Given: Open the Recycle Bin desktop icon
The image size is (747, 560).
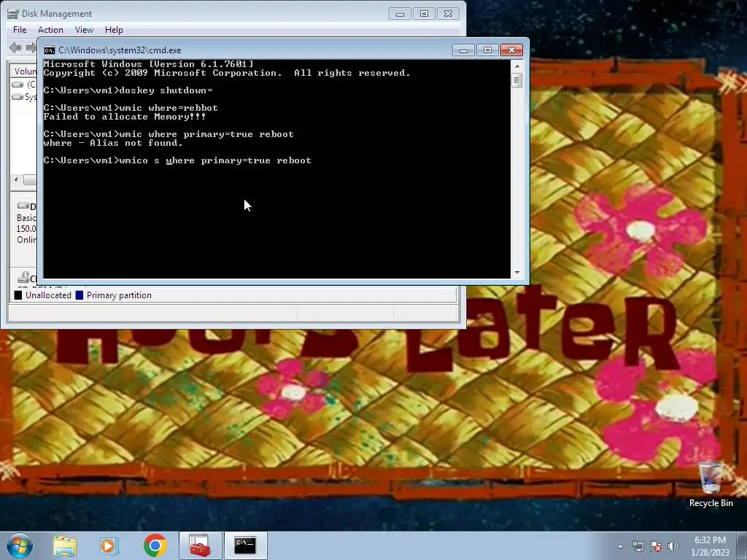Looking at the screenshot, I should coord(711,484).
